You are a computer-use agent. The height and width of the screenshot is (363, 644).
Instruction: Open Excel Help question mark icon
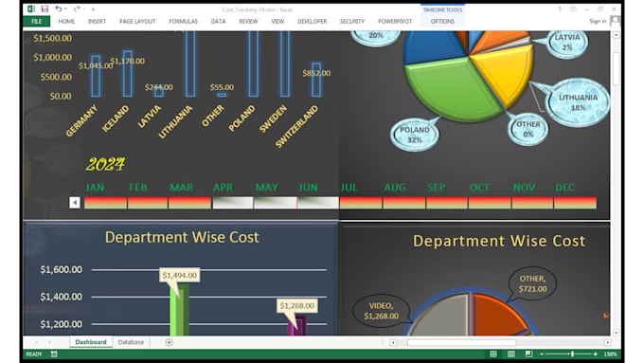[559, 9]
